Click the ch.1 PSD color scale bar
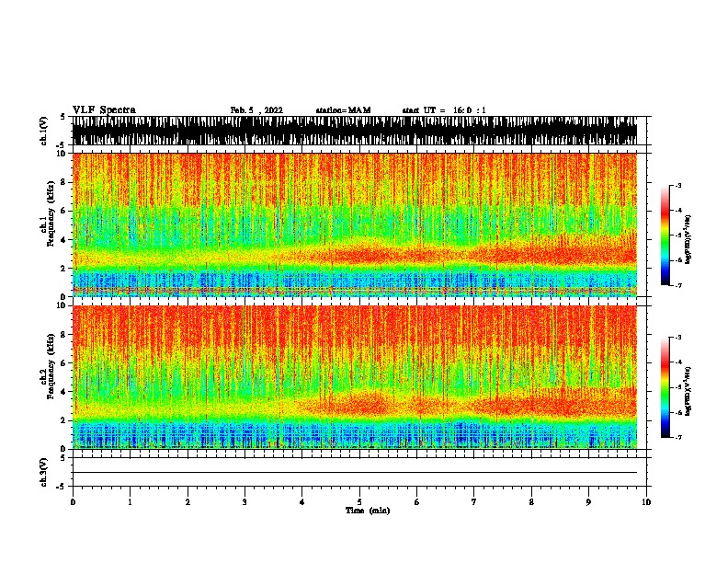Viewport: 728px width, 563px height. coord(665,236)
